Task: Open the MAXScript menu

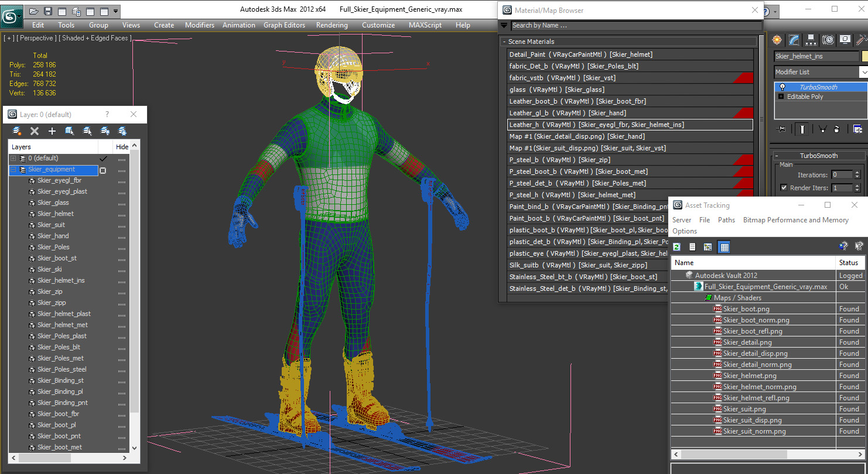Action: click(425, 25)
